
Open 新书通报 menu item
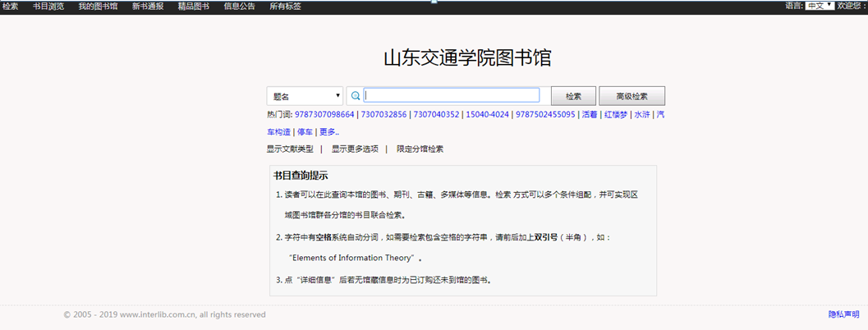point(148,6)
